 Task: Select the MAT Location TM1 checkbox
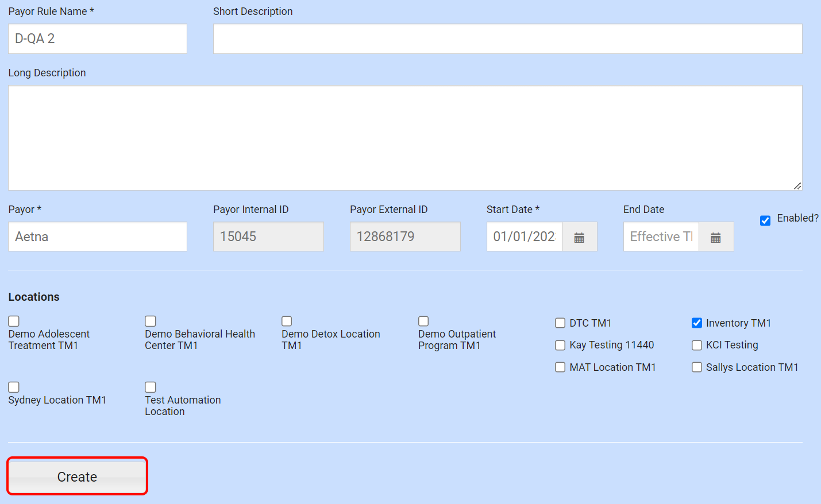click(560, 367)
